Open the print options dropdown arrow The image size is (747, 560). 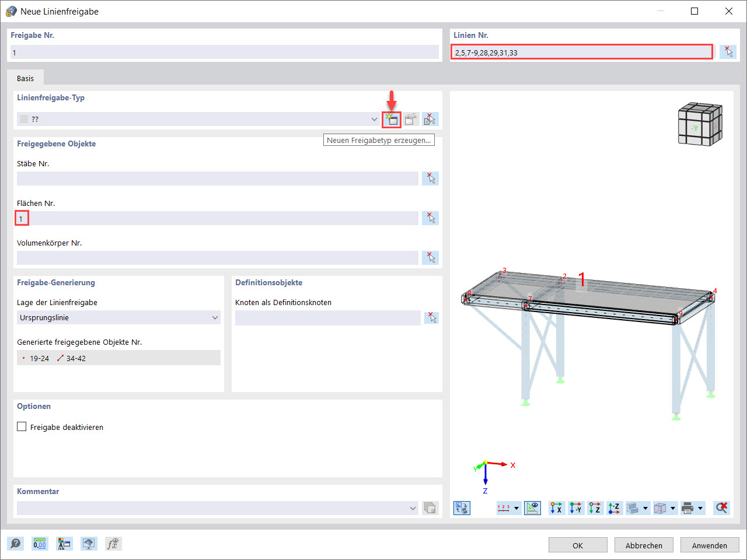pyautogui.click(x=700, y=509)
